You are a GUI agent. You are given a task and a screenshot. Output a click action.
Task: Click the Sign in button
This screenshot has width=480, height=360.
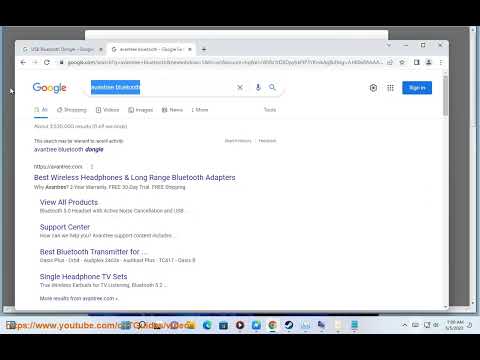(417, 88)
